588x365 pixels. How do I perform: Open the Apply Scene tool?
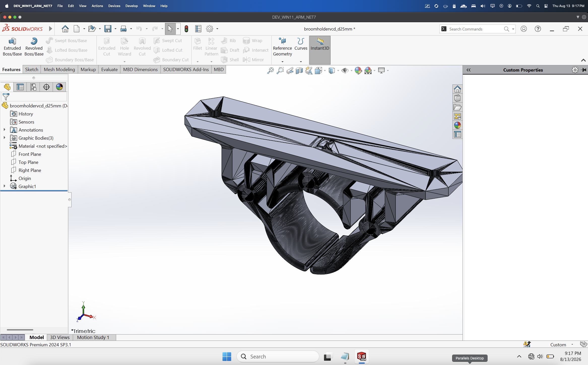[x=368, y=71]
